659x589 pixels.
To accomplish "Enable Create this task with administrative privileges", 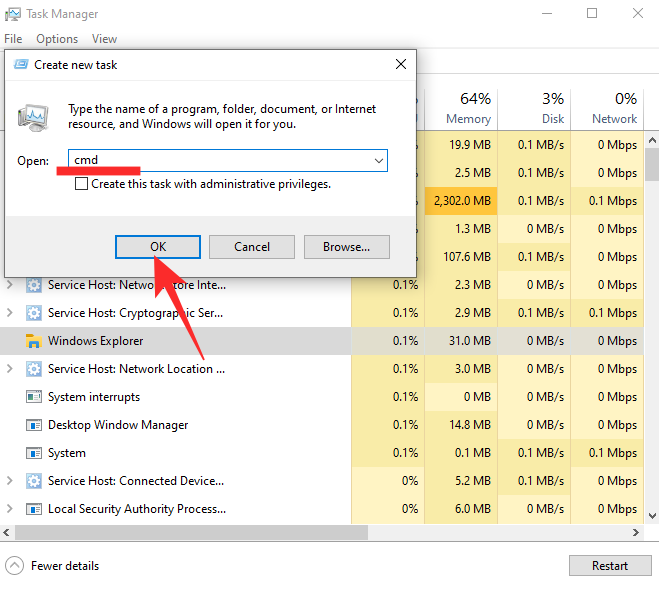I will [81, 184].
